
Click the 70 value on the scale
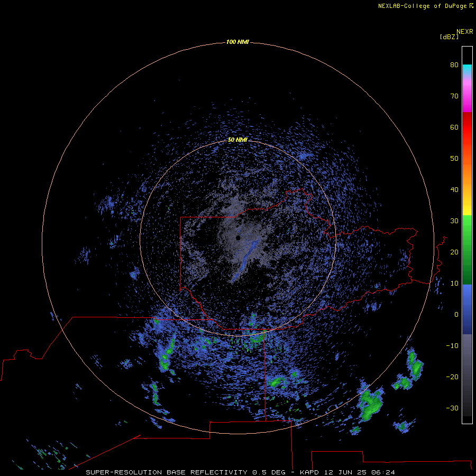[x=454, y=96]
